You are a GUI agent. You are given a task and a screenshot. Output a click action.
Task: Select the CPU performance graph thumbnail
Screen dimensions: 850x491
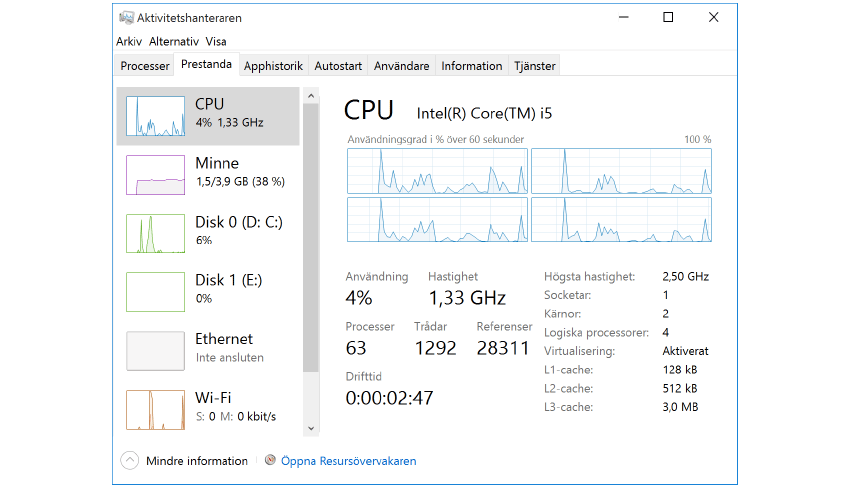[155, 116]
